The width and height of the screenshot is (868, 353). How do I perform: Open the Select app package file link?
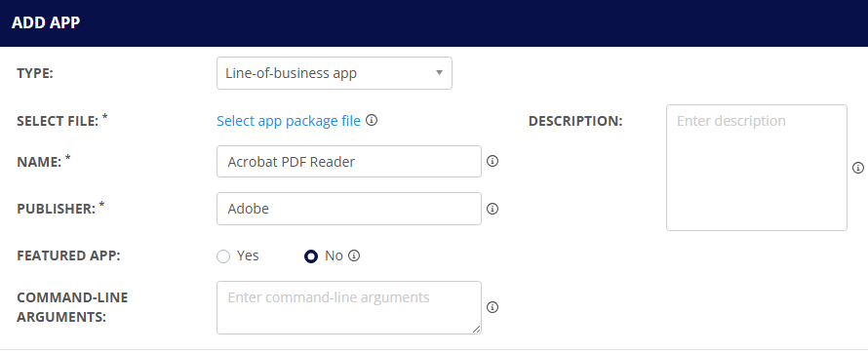click(289, 121)
